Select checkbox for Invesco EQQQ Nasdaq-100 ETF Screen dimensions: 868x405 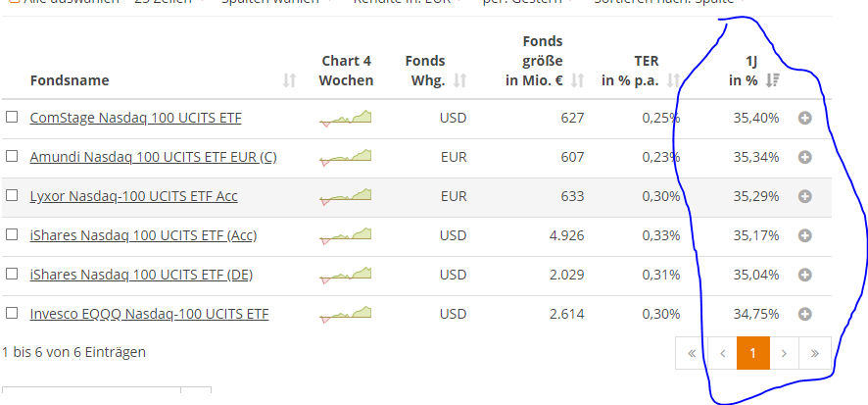pyautogui.click(x=12, y=314)
